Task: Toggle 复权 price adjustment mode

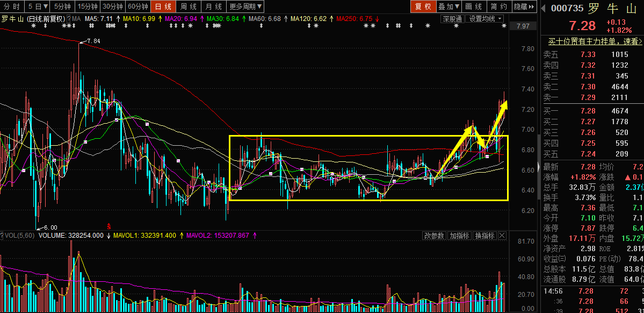Action: click(x=423, y=6)
